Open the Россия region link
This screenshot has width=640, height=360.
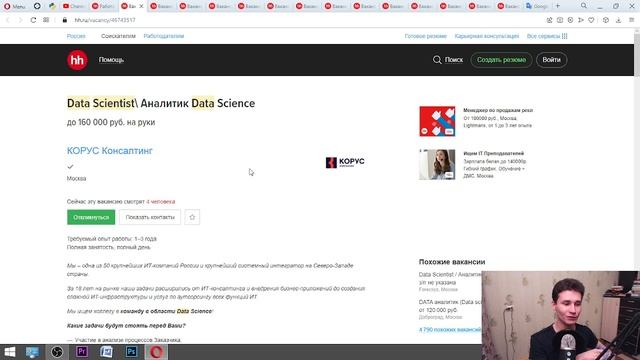[76, 36]
